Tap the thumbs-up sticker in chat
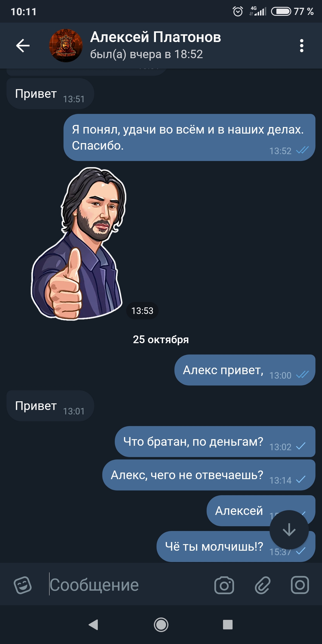Image resolution: width=322 pixels, height=644 pixels. [79, 244]
